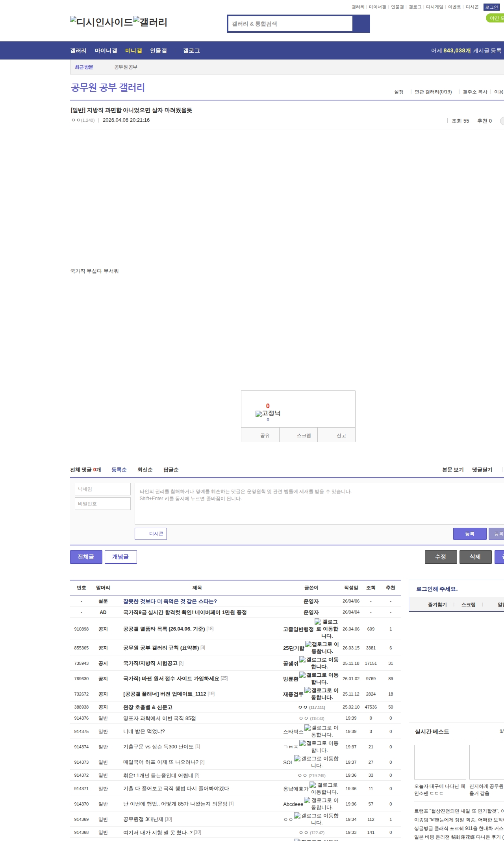The width and height of the screenshot is (504, 841).
Task: Sort comments by 최신순
Action: pyautogui.click(x=145, y=470)
